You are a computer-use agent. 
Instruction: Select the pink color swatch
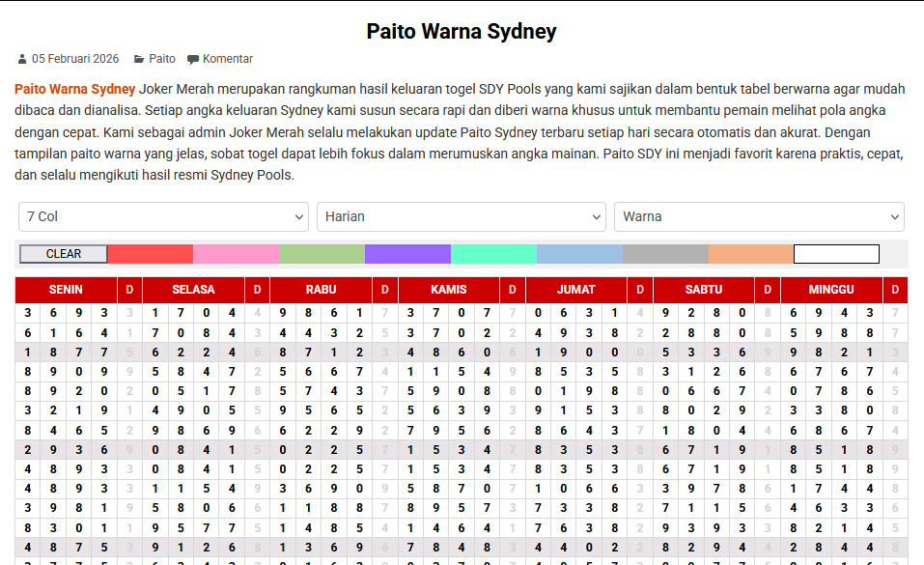click(x=234, y=254)
